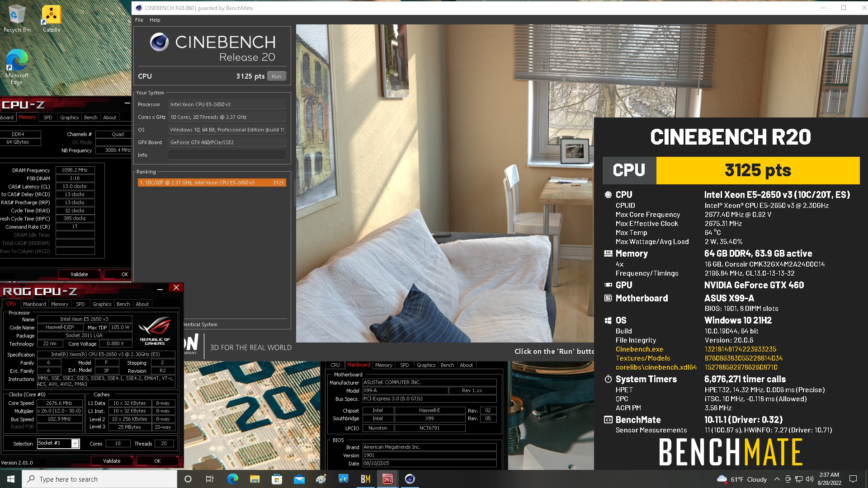This screenshot has height=488, width=868.
Task: Open Cinebench File menu
Action: [139, 20]
